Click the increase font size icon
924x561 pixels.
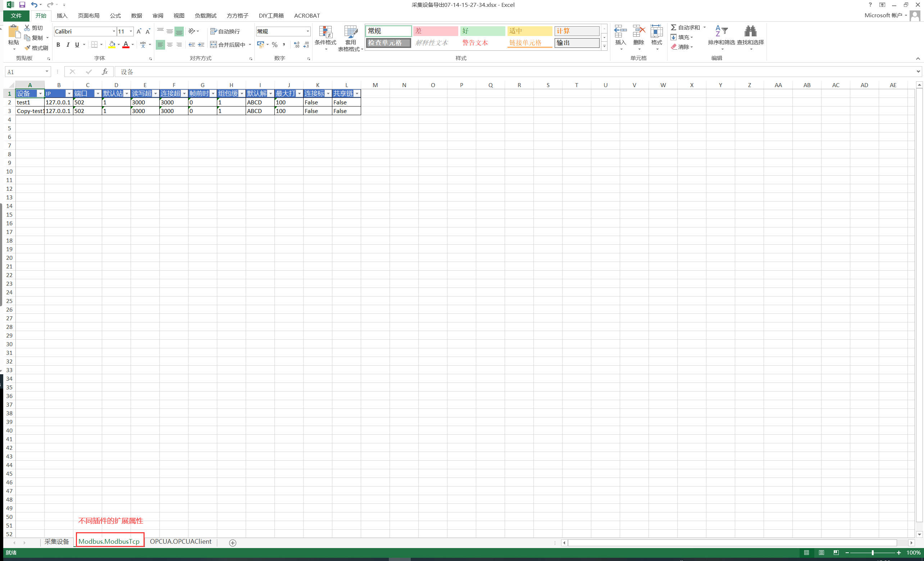tap(139, 32)
